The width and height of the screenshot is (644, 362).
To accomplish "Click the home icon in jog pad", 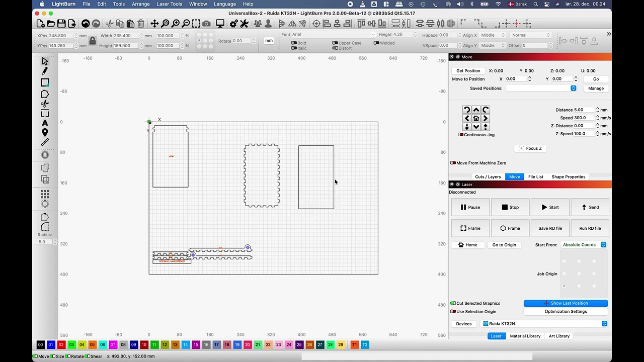I will coord(476,118).
